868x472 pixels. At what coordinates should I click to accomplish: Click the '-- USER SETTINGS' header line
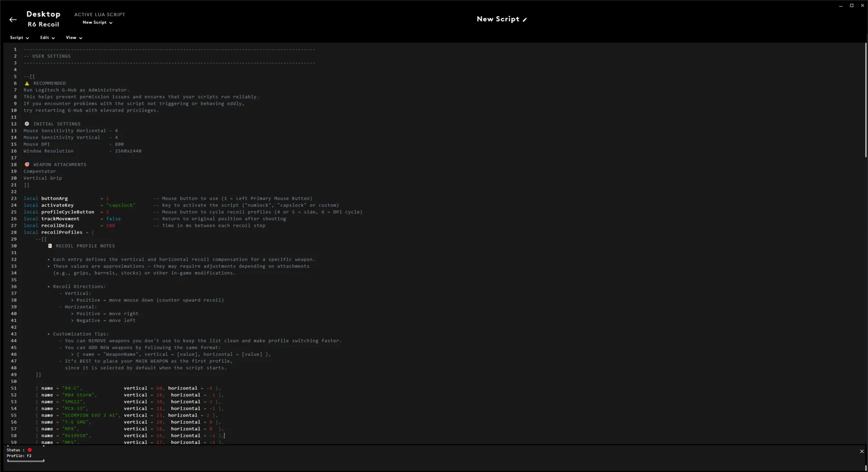(x=47, y=56)
